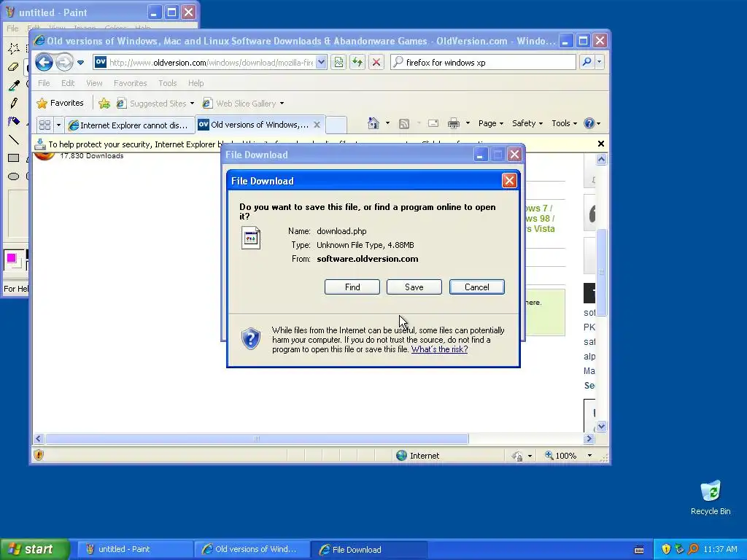Click the Find button in dialog
Screen dimensions: 747x560
[x=352, y=287]
